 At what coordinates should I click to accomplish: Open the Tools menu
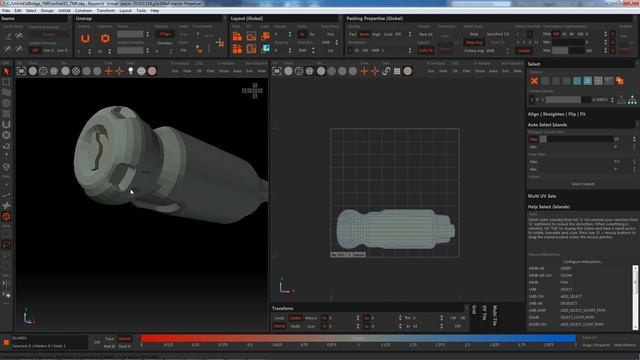tap(141, 11)
